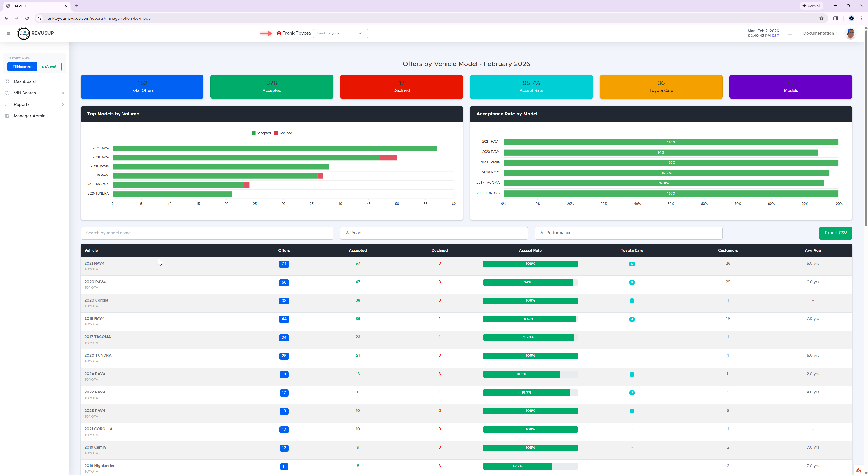The height and width of the screenshot is (475, 868).
Task: Open the user profile avatar
Action: [x=850, y=33]
